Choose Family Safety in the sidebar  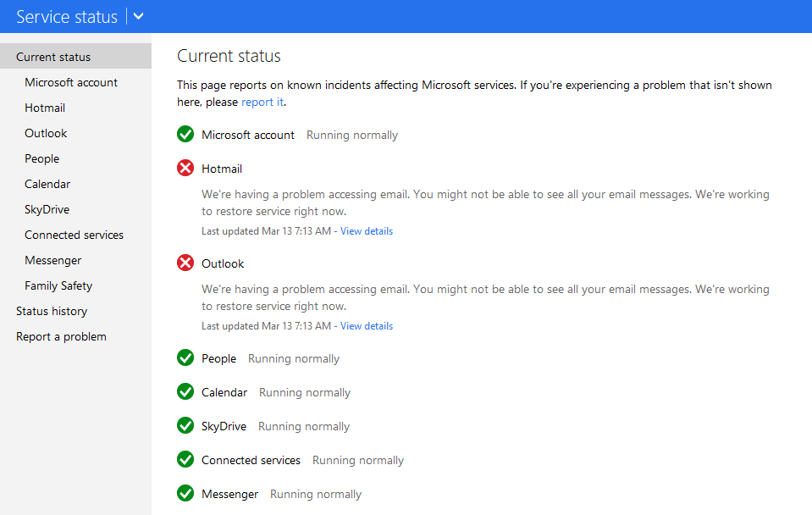[x=58, y=285]
